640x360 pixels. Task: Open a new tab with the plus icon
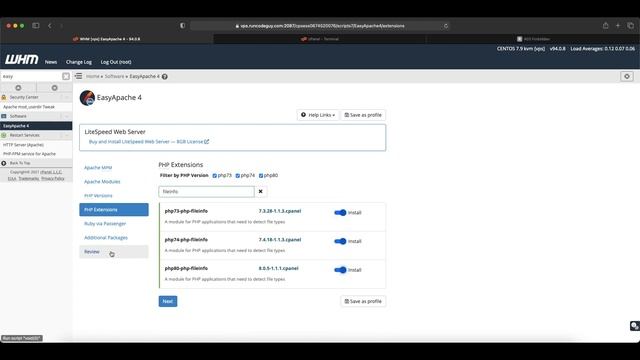pyautogui.click(x=618, y=25)
